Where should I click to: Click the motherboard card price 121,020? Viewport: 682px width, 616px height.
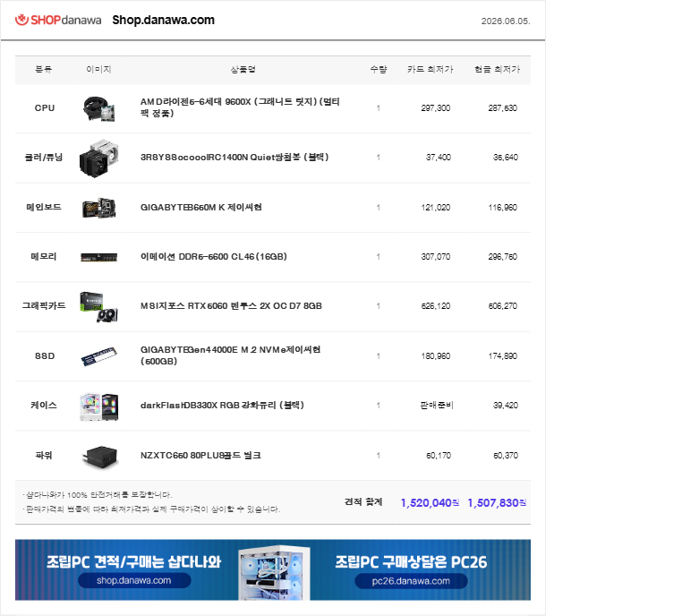coord(435,208)
